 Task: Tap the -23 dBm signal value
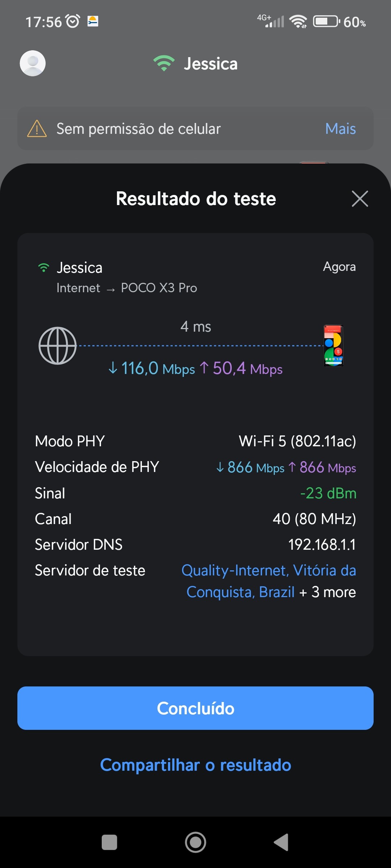328,493
